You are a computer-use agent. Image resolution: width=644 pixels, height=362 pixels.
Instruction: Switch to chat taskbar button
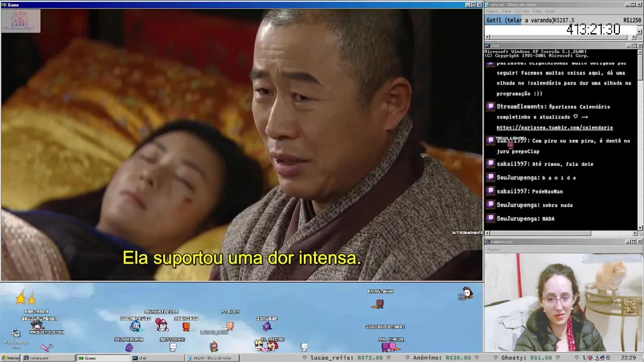coord(157,358)
